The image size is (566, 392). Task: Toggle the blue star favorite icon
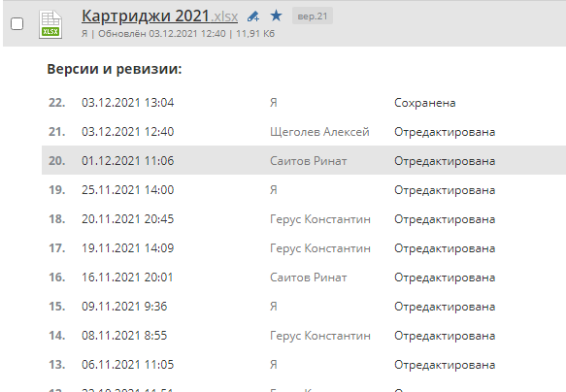[276, 16]
